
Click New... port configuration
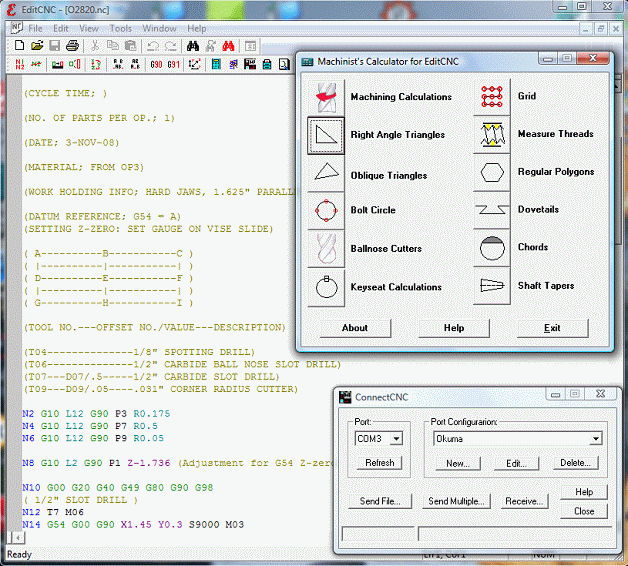point(458,463)
